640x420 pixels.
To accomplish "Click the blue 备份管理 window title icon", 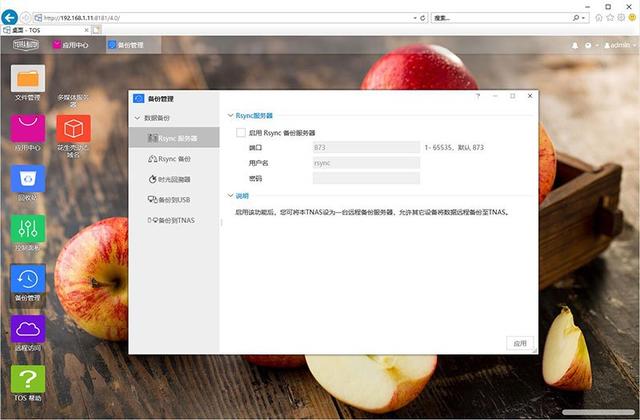I will (139, 98).
